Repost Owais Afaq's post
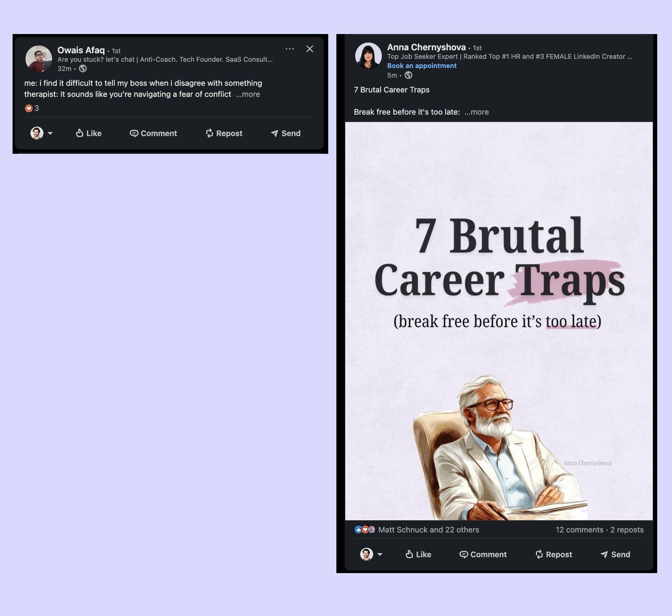This screenshot has height=616, width=672. click(x=223, y=133)
